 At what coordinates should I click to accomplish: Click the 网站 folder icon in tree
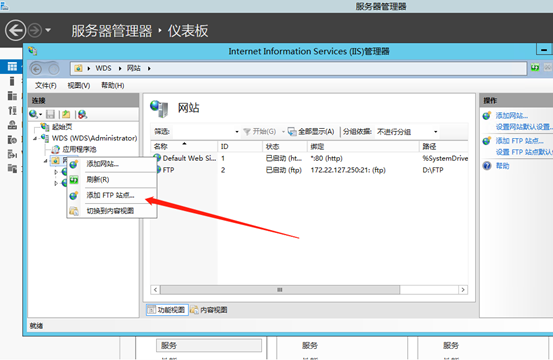point(56,161)
